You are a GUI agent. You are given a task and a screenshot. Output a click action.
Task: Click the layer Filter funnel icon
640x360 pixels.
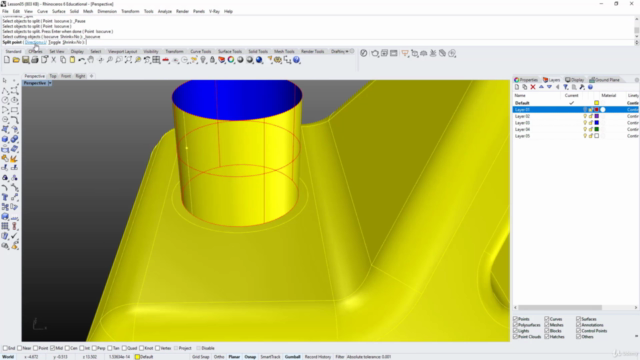point(566,87)
